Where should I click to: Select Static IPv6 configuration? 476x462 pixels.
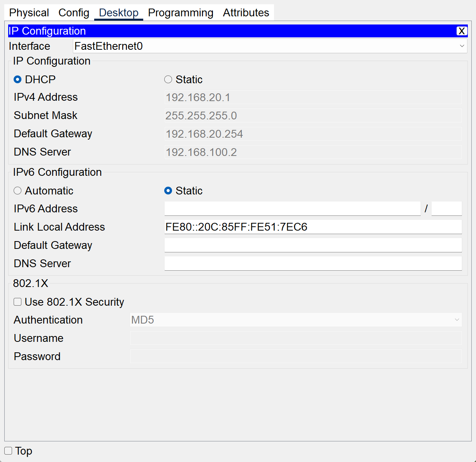tap(168, 191)
